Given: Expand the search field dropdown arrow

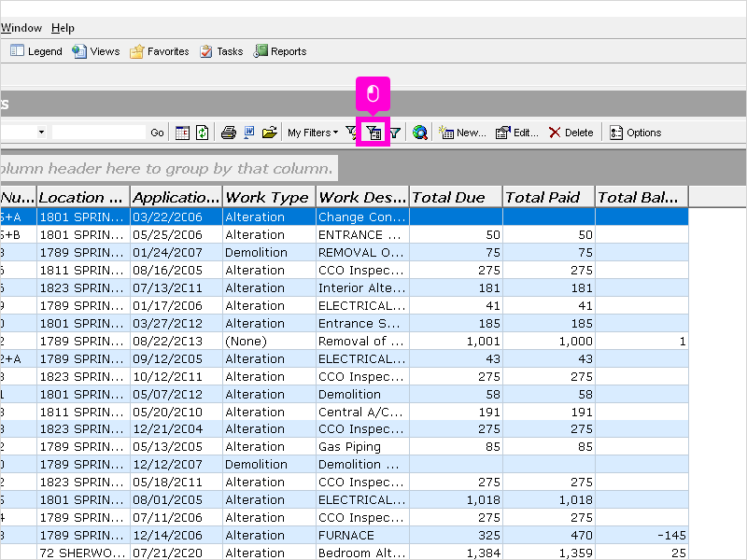Looking at the screenshot, I should tap(41, 133).
